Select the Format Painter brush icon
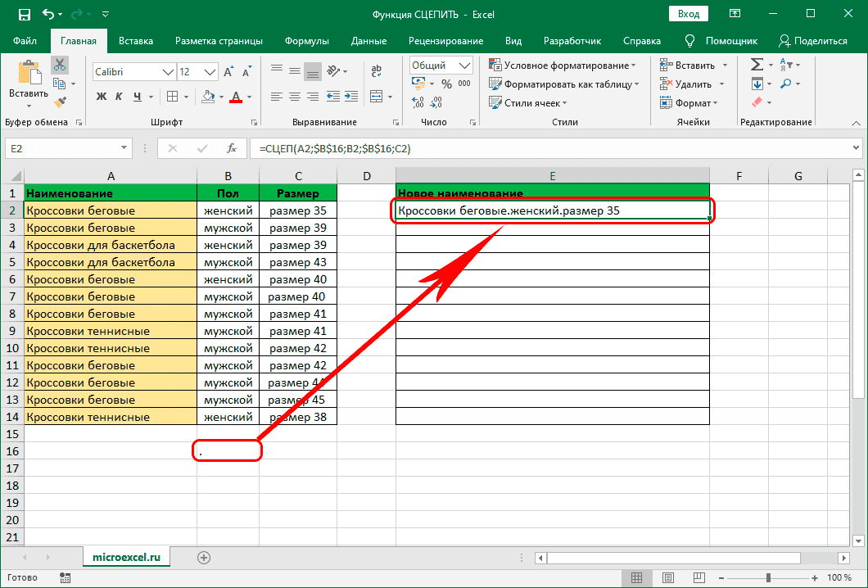This screenshot has height=588, width=868. (59, 102)
